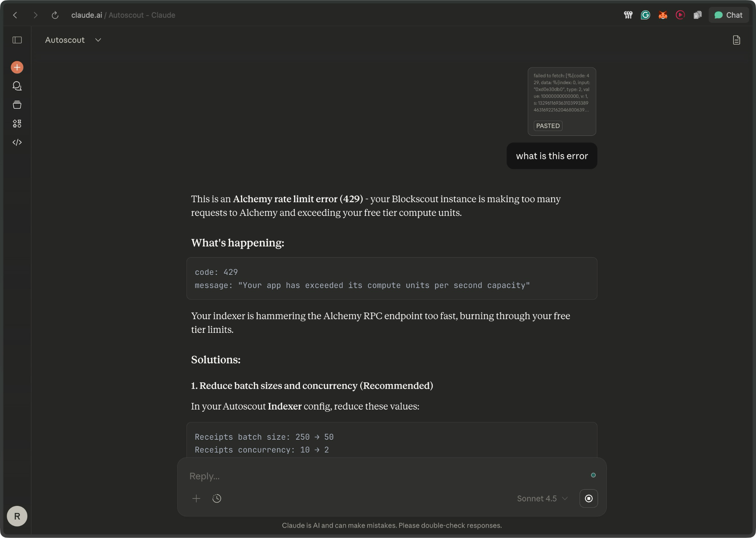Open the Projects icon in sidebar
756x538 pixels.
click(17, 105)
